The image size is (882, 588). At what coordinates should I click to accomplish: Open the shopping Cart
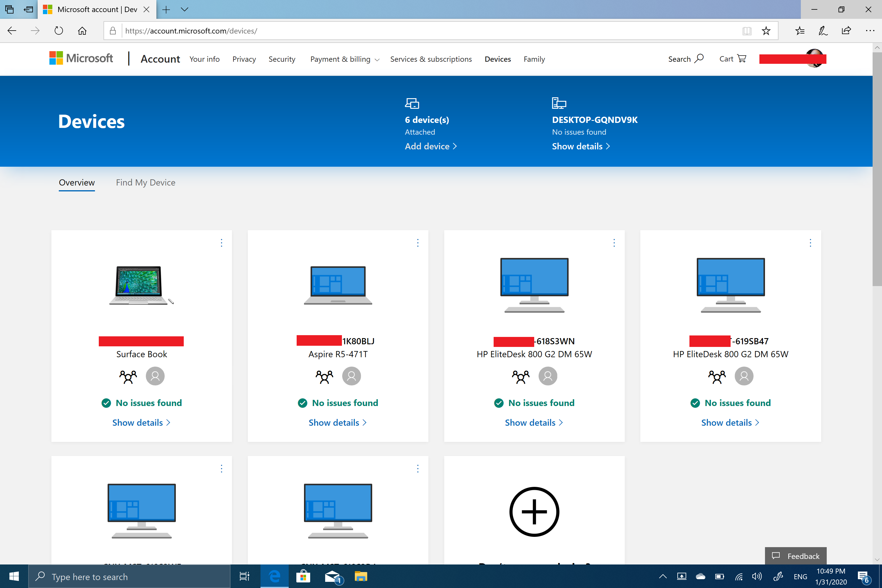coord(732,59)
